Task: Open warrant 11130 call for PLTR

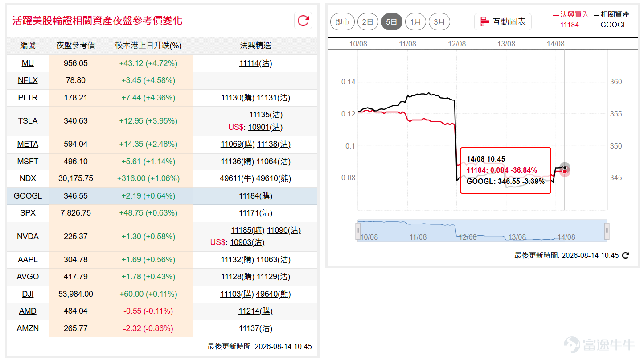Action: pyautogui.click(x=238, y=98)
